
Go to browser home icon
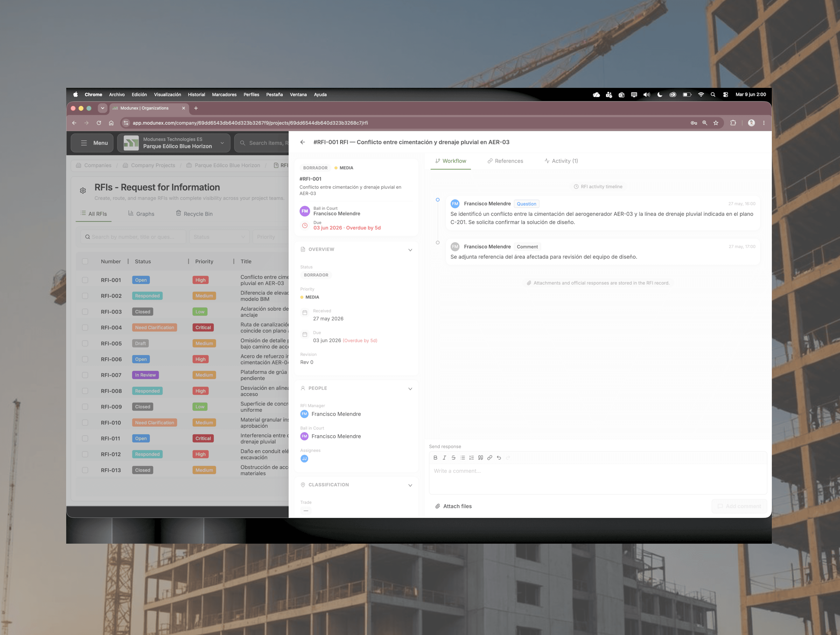click(111, 123)
